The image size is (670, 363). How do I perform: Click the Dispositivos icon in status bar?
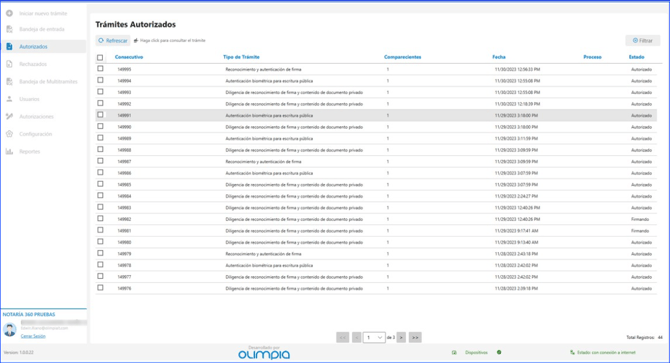(x=454, y=352)
